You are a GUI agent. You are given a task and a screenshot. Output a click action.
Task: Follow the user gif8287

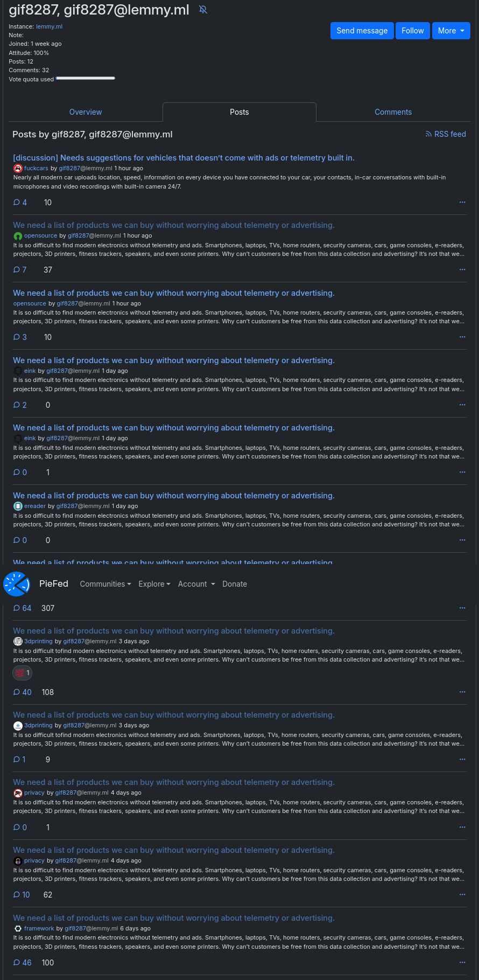click(x=413, y=31)
